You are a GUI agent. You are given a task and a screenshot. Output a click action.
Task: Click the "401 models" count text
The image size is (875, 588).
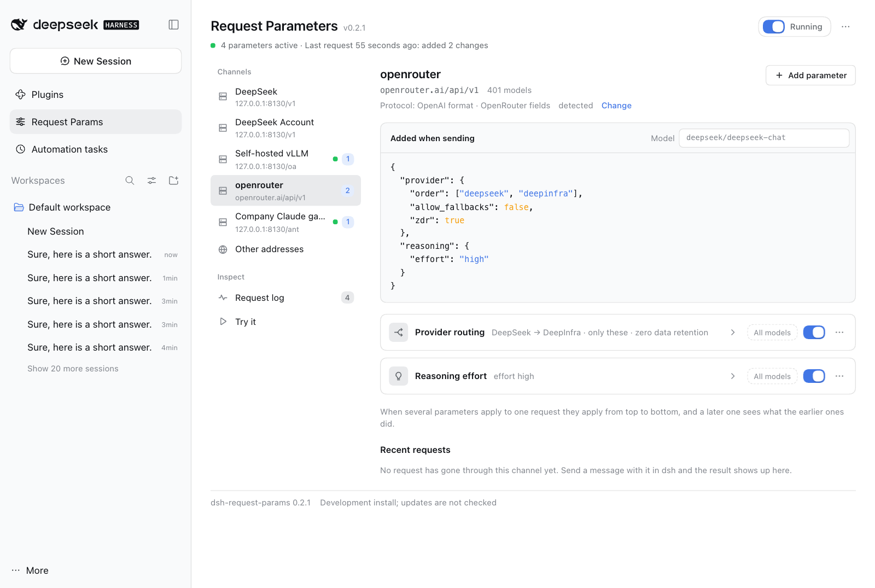tap(509, 90)
